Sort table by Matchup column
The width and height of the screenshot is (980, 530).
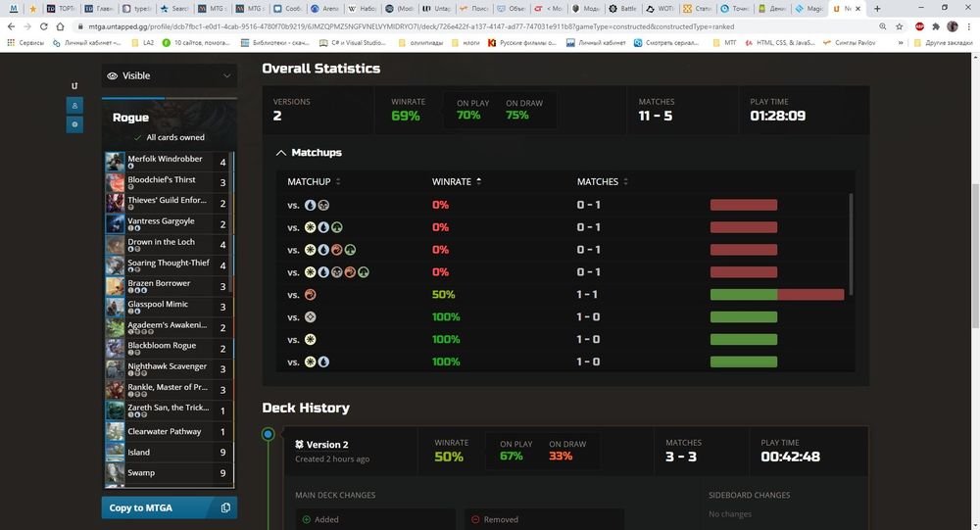point(310,182)
